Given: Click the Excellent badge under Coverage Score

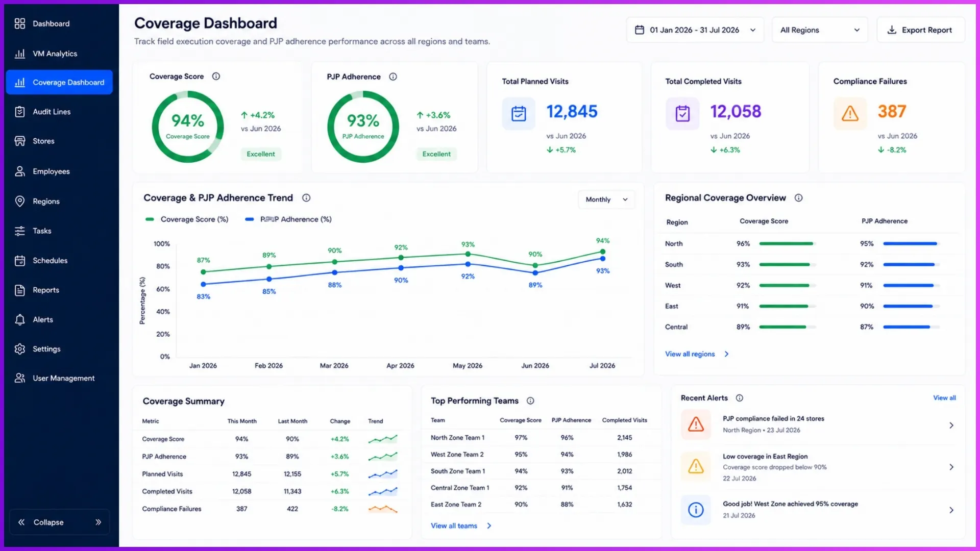Looking at the screenshot, I should click(261, 154).
